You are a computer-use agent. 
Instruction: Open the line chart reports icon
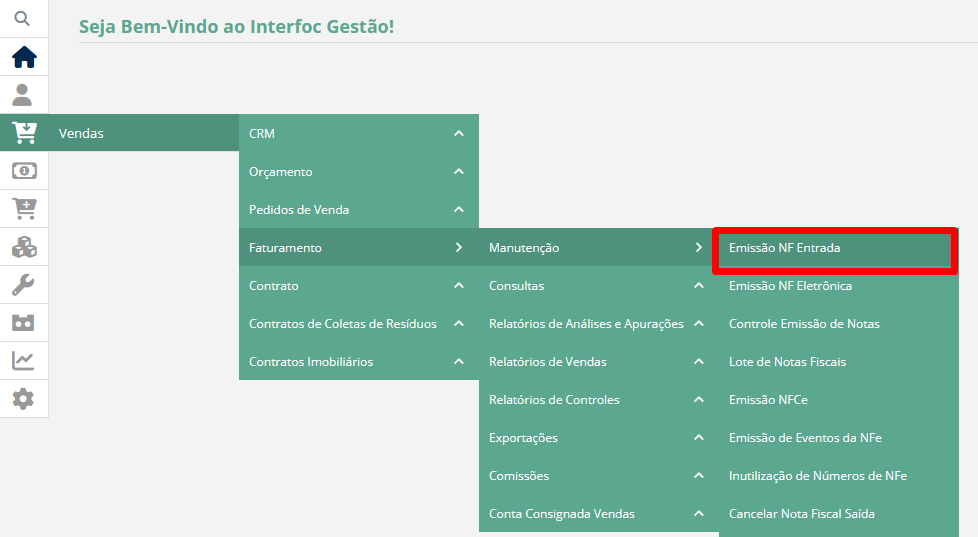coord(23,360)
